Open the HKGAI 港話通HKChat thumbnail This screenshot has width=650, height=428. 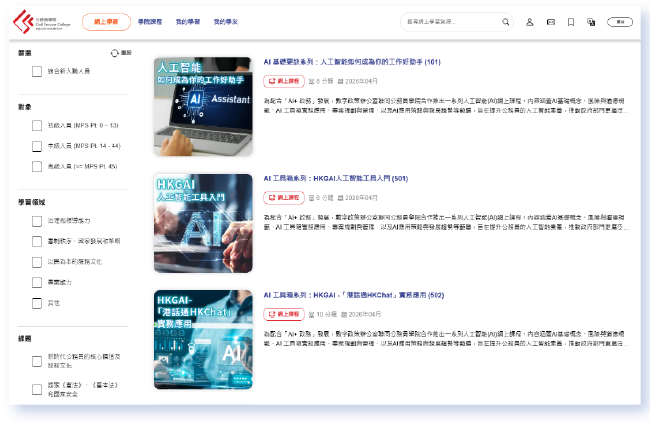click(203, 340)
